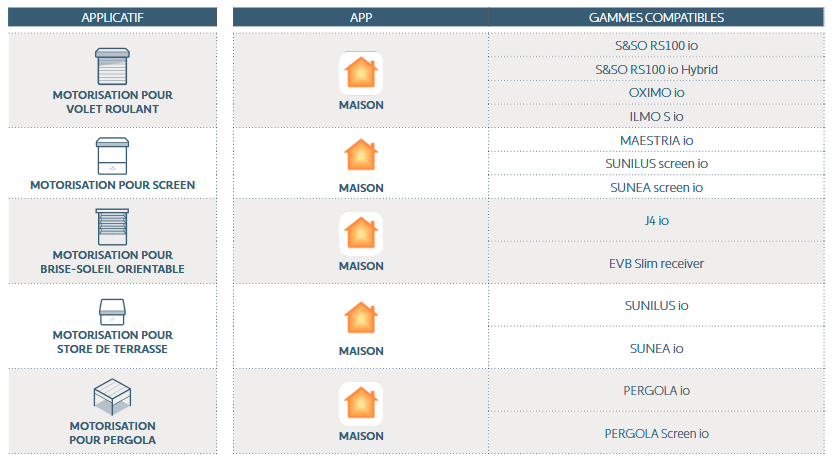Click the APPLICATIF column header

click(x=112, y=18)
